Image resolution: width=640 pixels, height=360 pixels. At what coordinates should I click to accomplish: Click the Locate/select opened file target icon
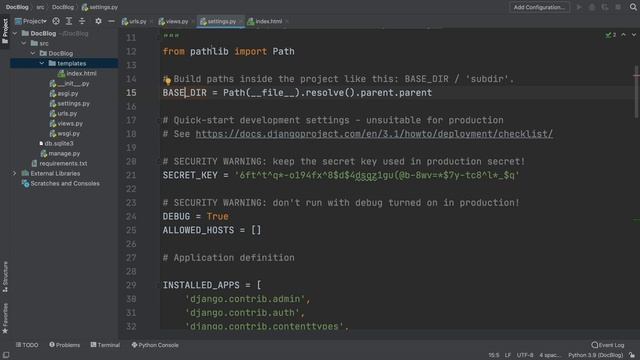pyautogui.click(x=56, y=21)
